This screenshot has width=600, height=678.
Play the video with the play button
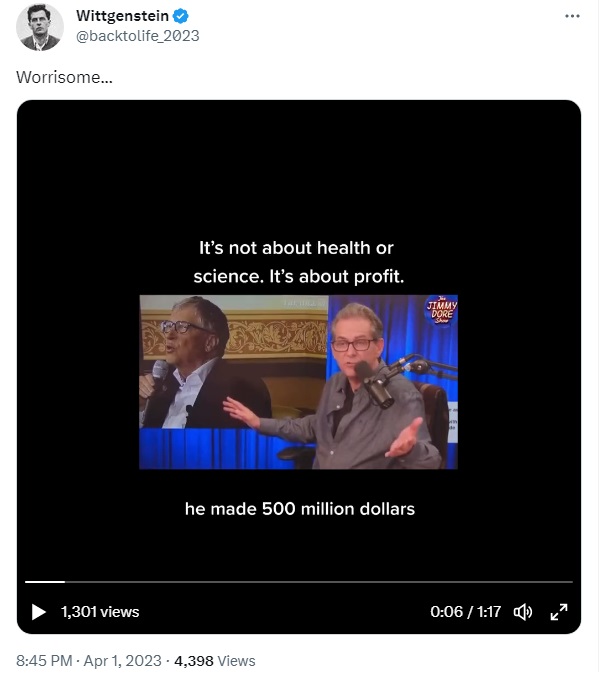coord(38,612)
